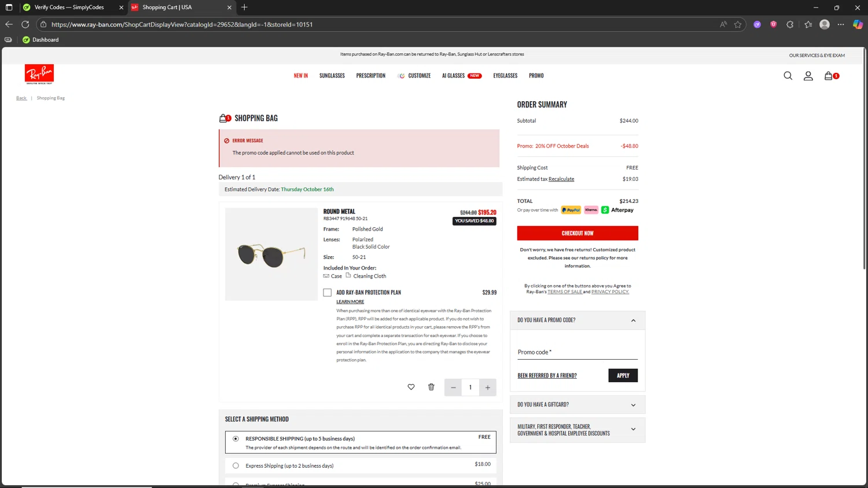868x488 pixels.
Task: Open Promo menu
Action: [536, 76]
